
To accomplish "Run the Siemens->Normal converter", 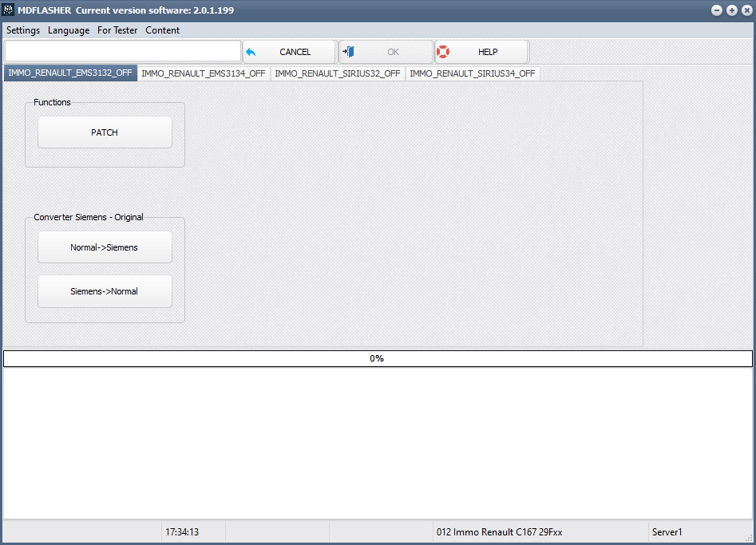I will tap(105, 291).
